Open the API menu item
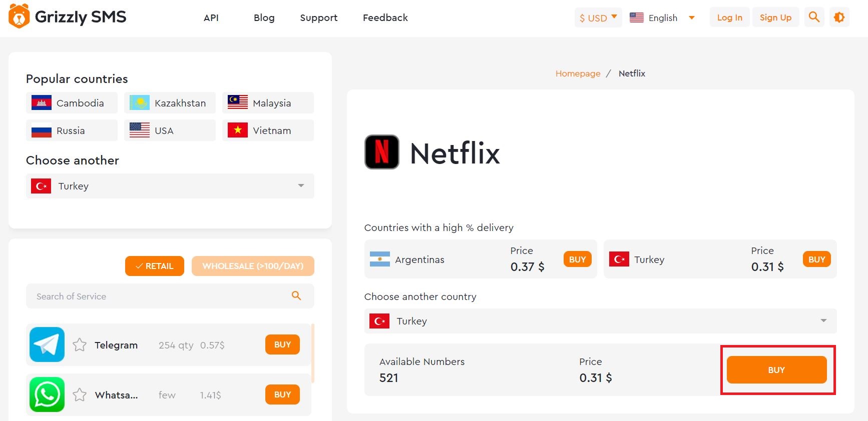The width and height of the screenshot is (868, 421). point(211,17)
